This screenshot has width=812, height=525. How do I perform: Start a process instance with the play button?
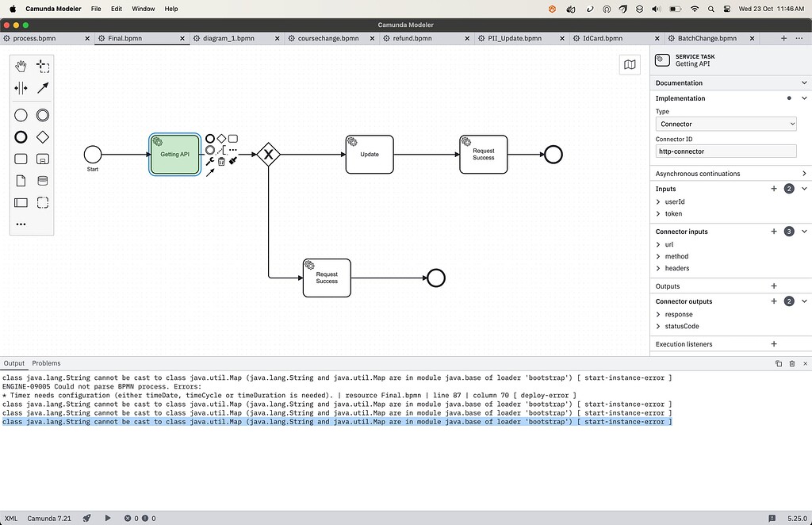click(107, 518)
